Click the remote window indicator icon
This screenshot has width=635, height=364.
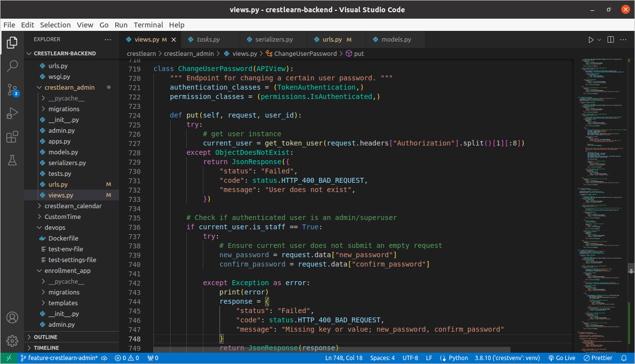(x=9, y=358)
